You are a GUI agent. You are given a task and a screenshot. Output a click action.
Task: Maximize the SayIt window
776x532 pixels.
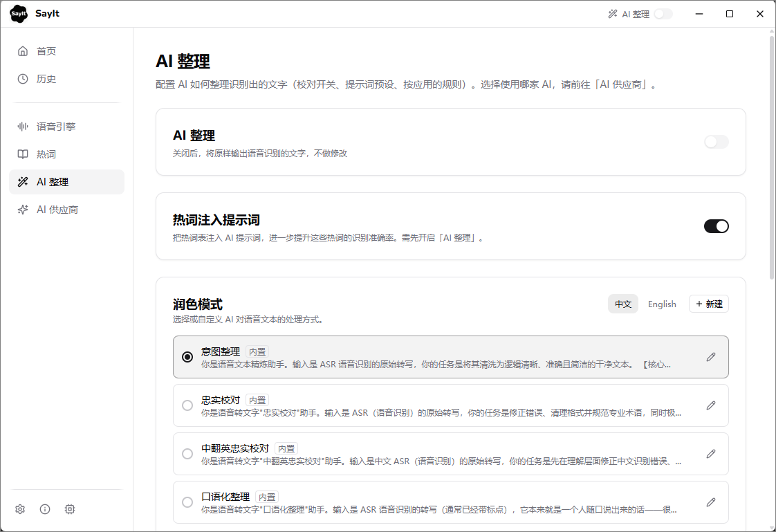click(x=730, y=14)
